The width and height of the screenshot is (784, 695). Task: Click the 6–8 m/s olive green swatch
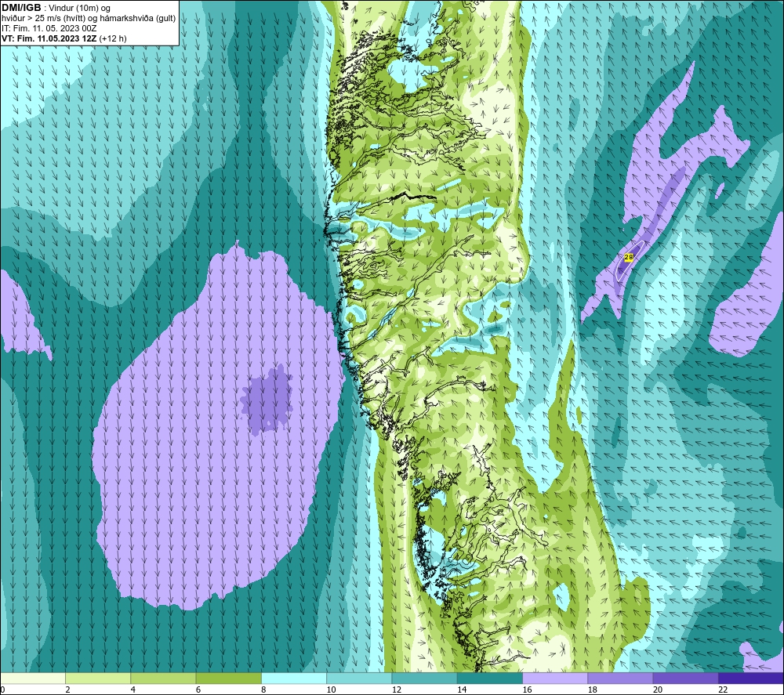[228, 678]
